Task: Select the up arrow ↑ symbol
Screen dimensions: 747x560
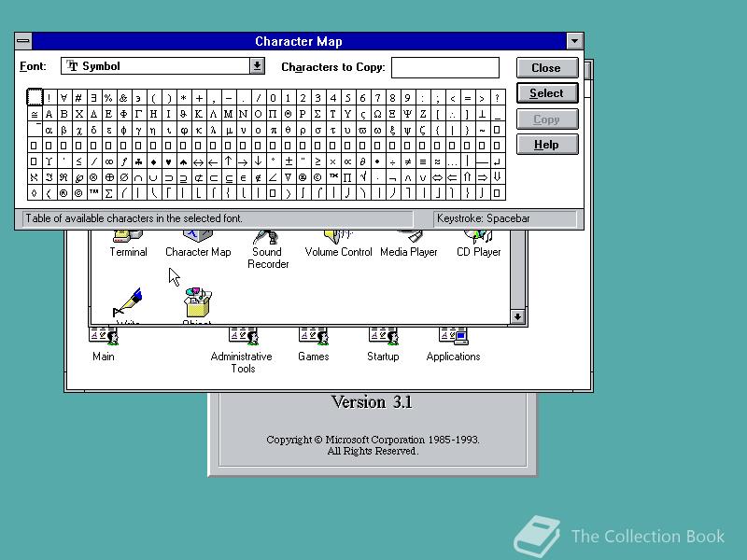Action: [228, 161]
